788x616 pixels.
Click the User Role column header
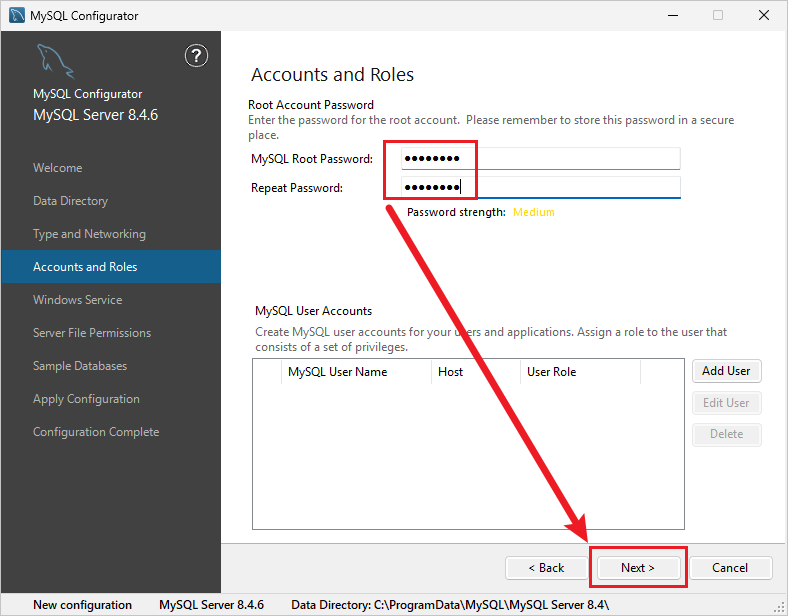(x=580, y=372)
